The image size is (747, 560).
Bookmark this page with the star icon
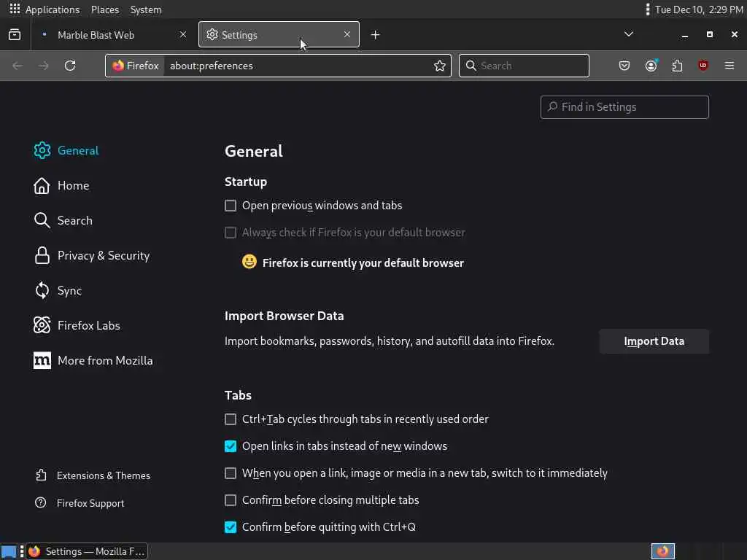point(440,66)
